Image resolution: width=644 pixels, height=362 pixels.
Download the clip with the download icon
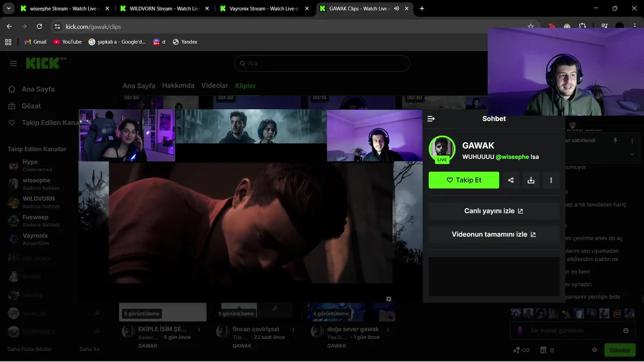click(x=531, y=180)
